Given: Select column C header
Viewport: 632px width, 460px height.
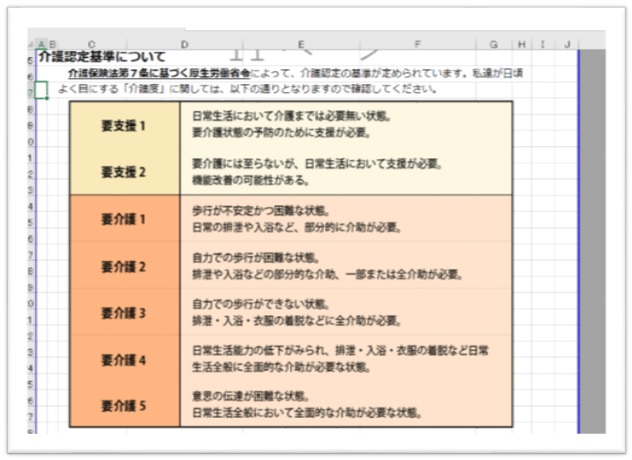Looking at the screenshot, I should point(92,44).
